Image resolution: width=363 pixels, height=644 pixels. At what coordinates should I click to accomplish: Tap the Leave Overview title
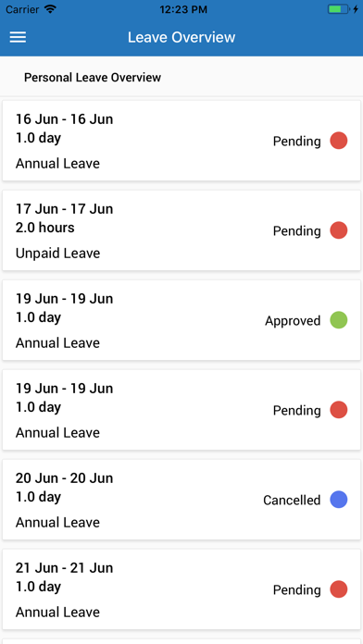tap(181, 37)
